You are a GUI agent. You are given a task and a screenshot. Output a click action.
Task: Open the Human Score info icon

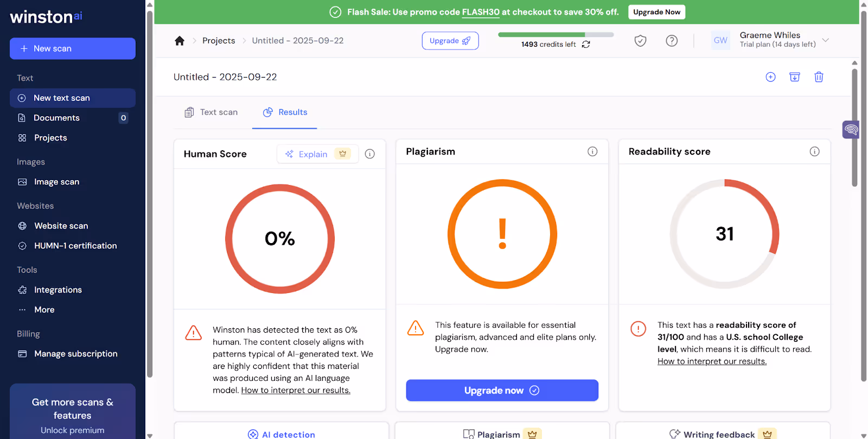point(370,154)
